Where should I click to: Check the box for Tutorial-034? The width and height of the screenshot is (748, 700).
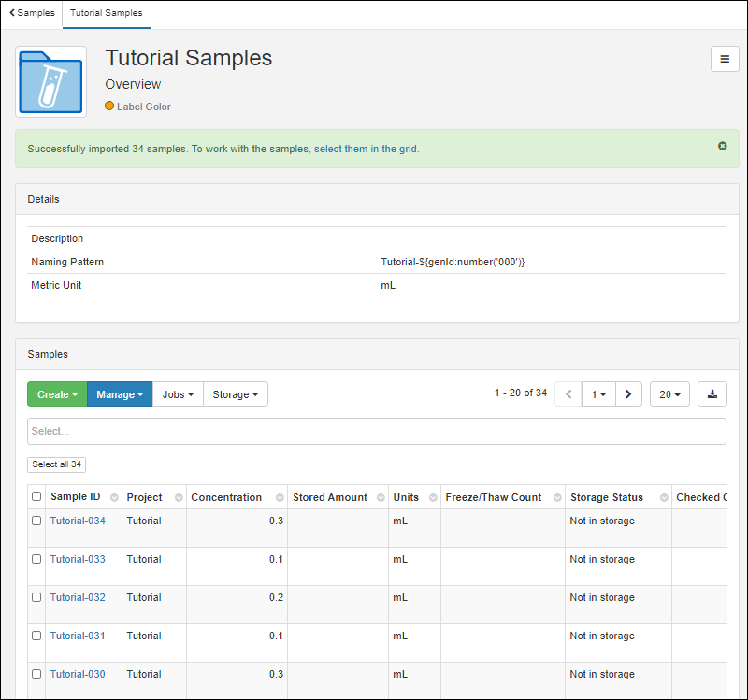coord(36,521)
